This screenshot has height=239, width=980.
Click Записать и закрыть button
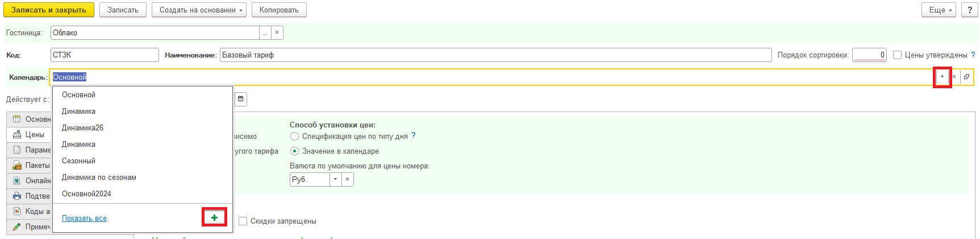click(x=49, y=10)
